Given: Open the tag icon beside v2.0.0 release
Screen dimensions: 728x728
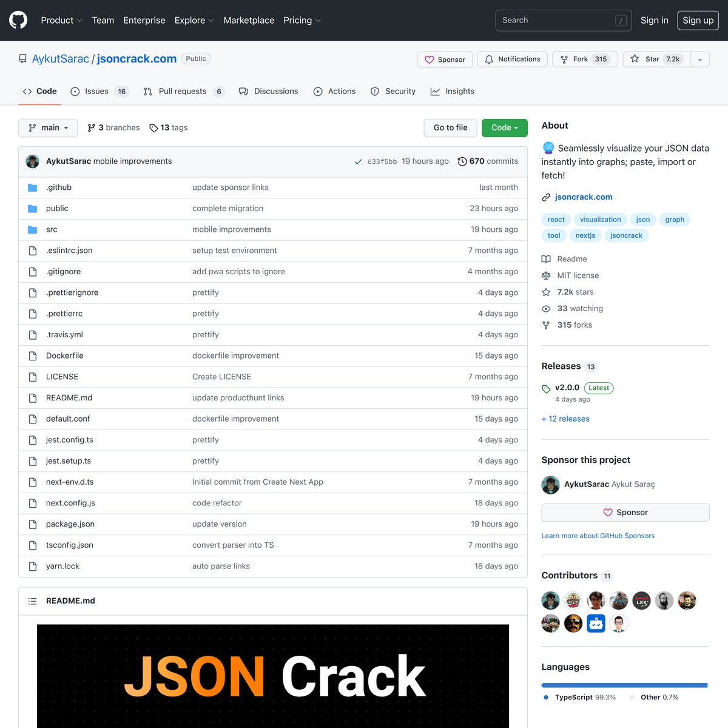Looking at the screenshot, I should point(546,389).
